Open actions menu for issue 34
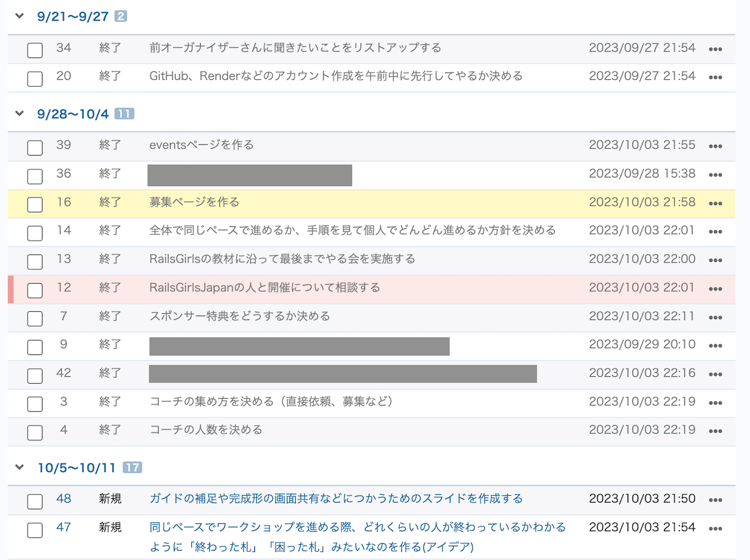The height and width of the screenshot is (560, 750). 715,49
